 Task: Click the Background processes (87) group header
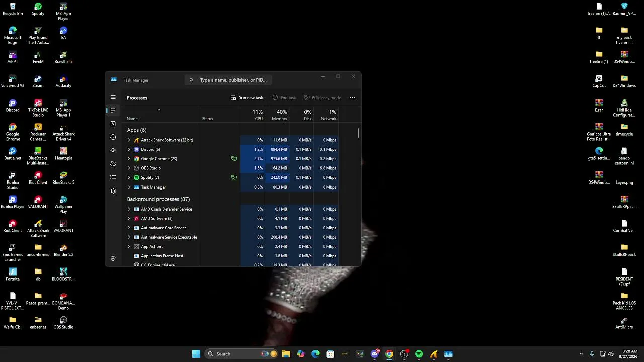[158, 199]
